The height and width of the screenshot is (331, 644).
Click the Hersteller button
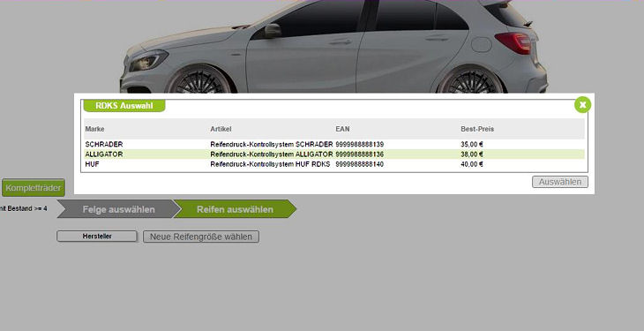[97, 237]
